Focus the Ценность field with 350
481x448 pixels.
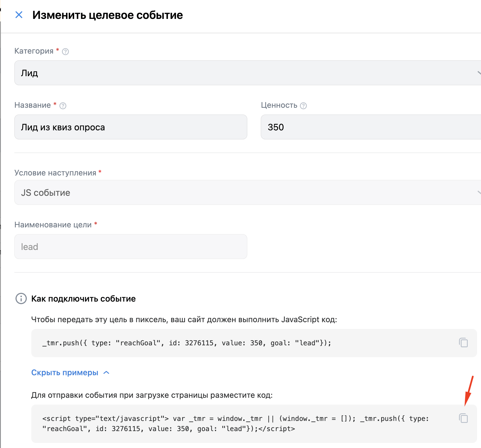coord(371,127)
